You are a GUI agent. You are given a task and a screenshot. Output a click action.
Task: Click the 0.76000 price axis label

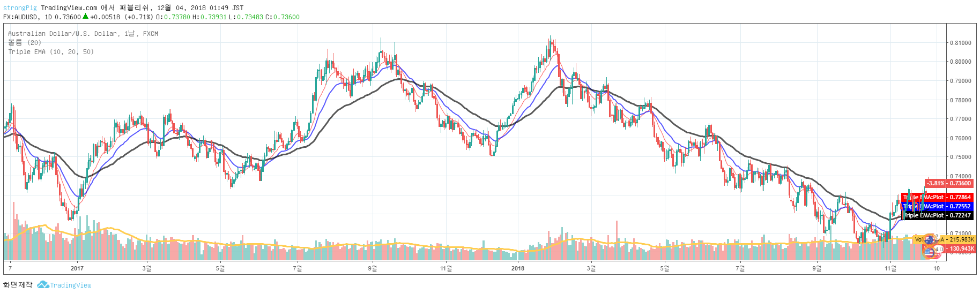point(960,138)
